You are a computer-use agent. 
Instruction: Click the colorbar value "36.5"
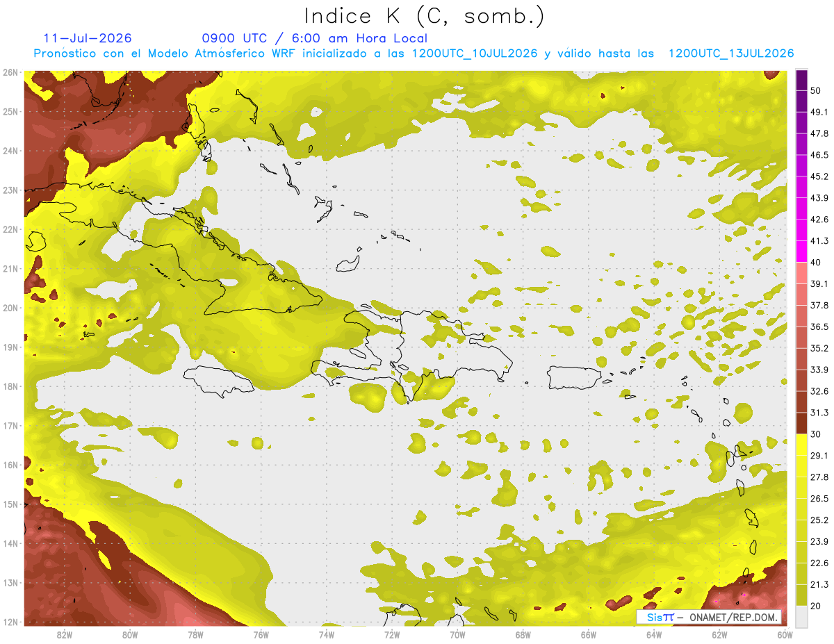pos(819,327)
